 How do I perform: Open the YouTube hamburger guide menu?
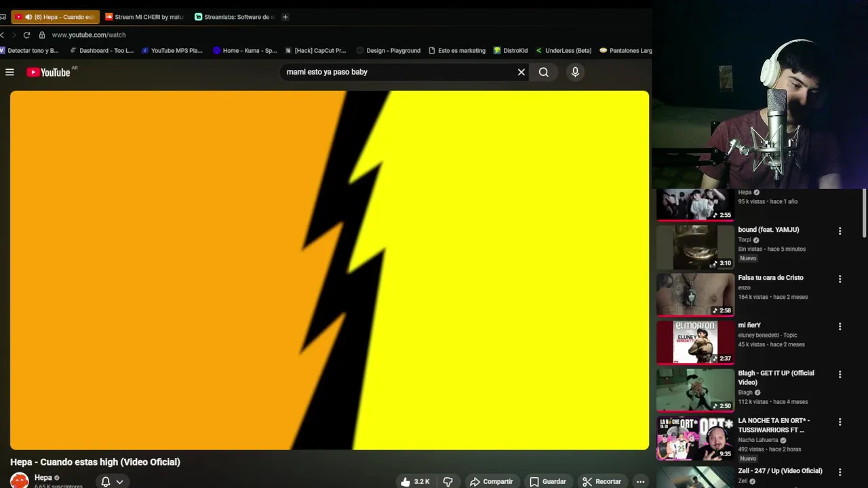click(x=9, y=72)
